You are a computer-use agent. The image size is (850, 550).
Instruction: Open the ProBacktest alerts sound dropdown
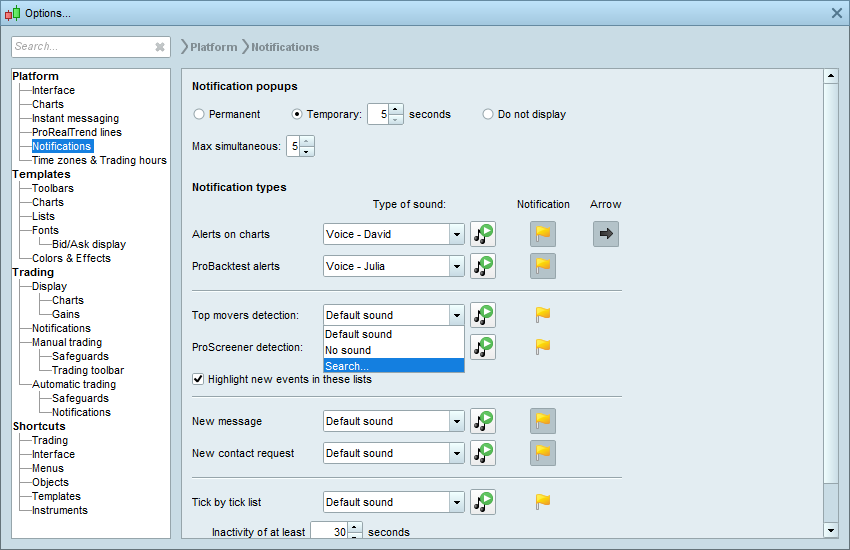[457, 266]
